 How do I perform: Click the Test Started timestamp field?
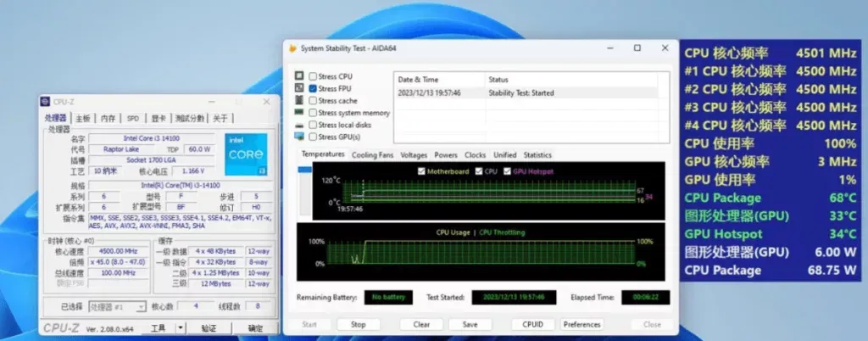(x=514, y=297)
